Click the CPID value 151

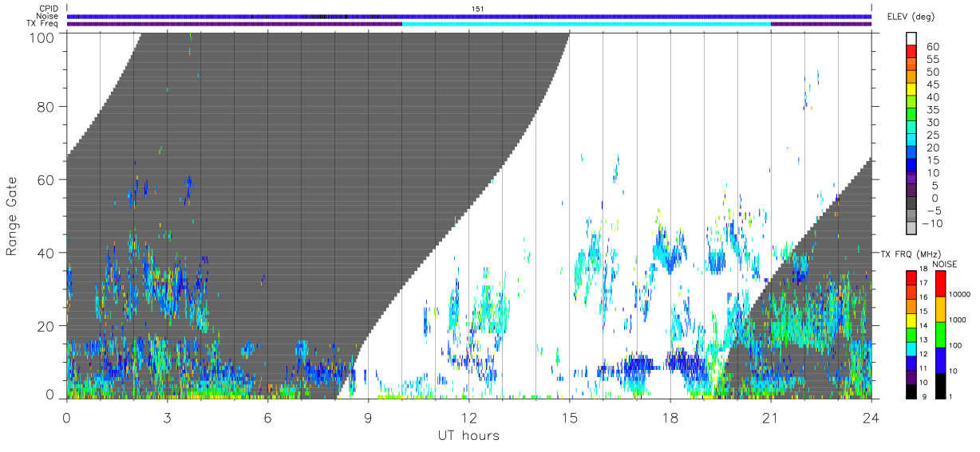point(478,8)
